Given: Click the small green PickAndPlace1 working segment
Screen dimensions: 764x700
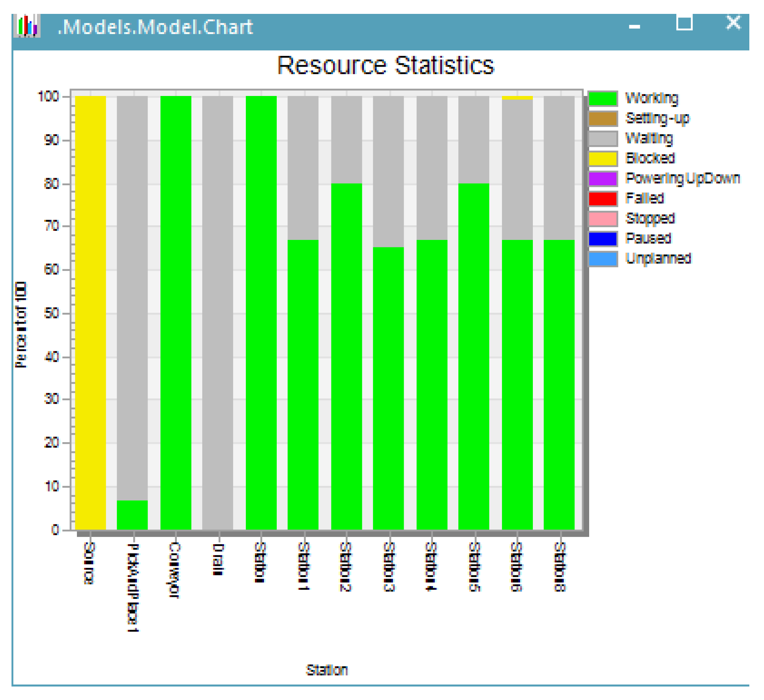Looking at the screenshot, I should (x=132, y=514).
